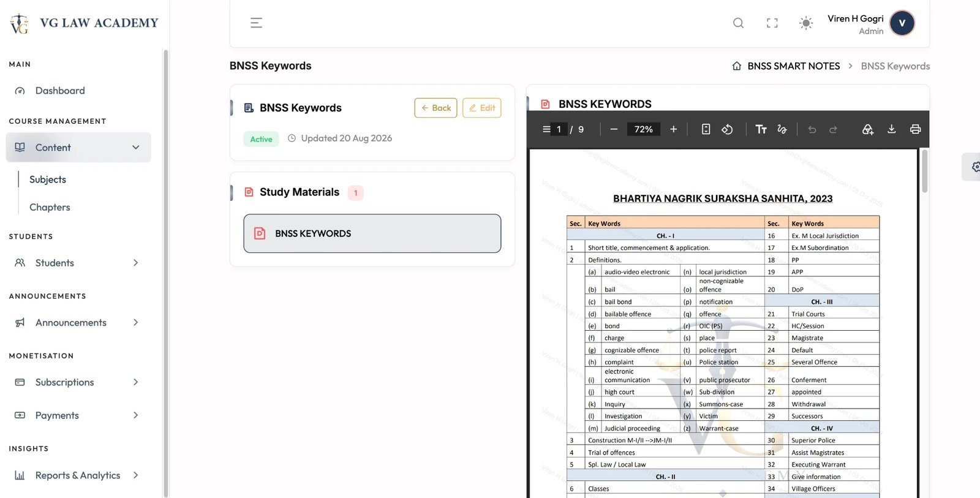Click the breadcrumb home icon

737,66
